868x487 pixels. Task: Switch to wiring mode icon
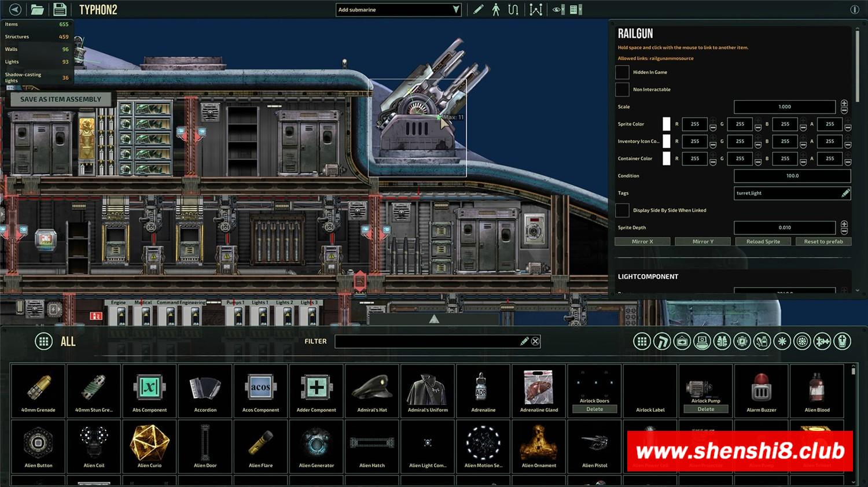click(513, 9)
